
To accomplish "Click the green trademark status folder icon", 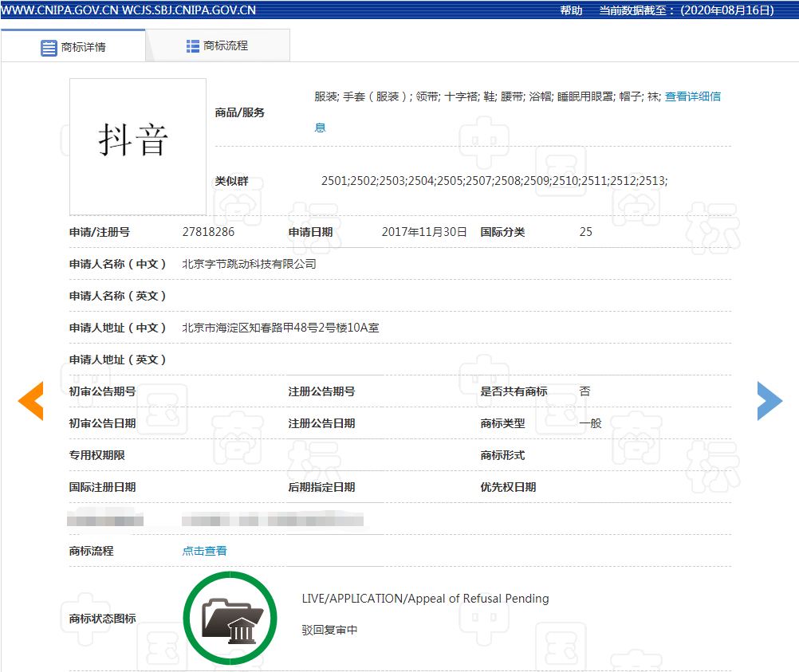I will click(x=230, y=618).
